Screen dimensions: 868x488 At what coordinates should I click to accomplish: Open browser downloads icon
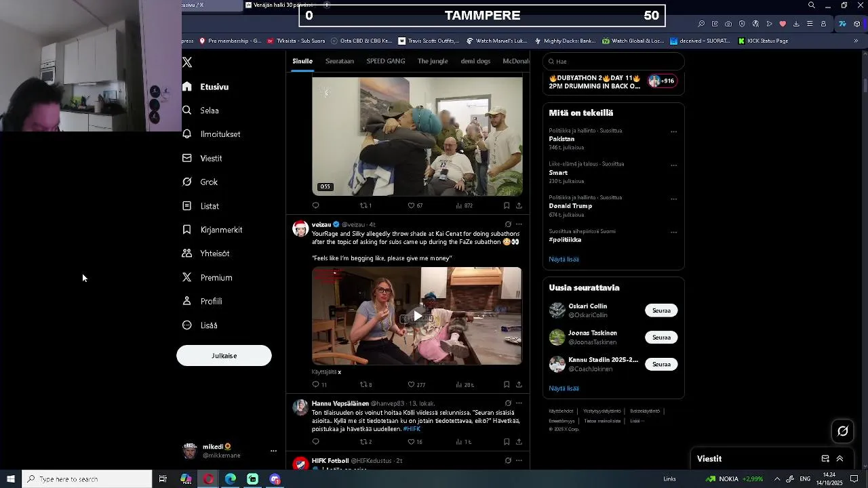pyautogui.click(x=796, y=24)
